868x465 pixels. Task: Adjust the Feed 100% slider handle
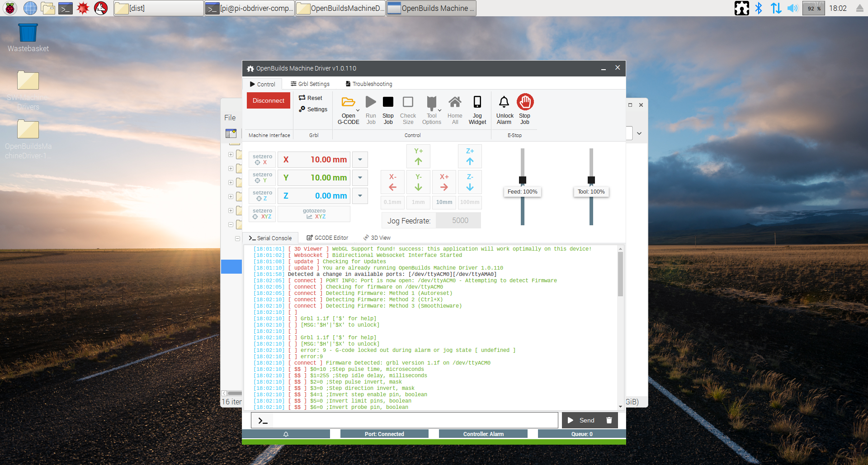click(523, 180)
